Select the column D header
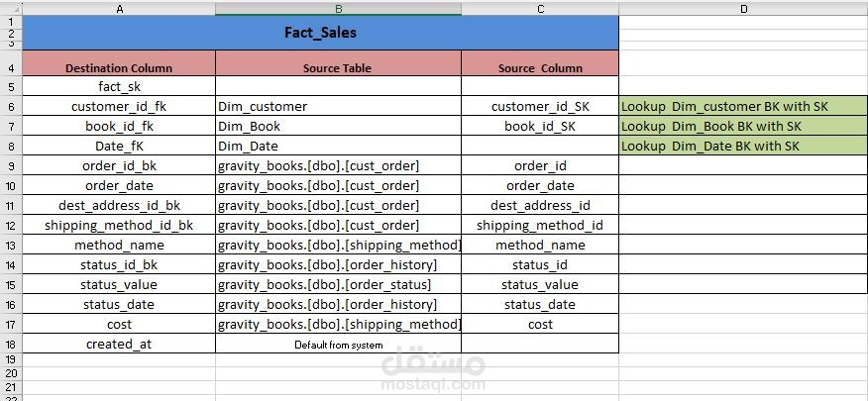This screenshot has height=401, width=868. click(x=743, y=9)
